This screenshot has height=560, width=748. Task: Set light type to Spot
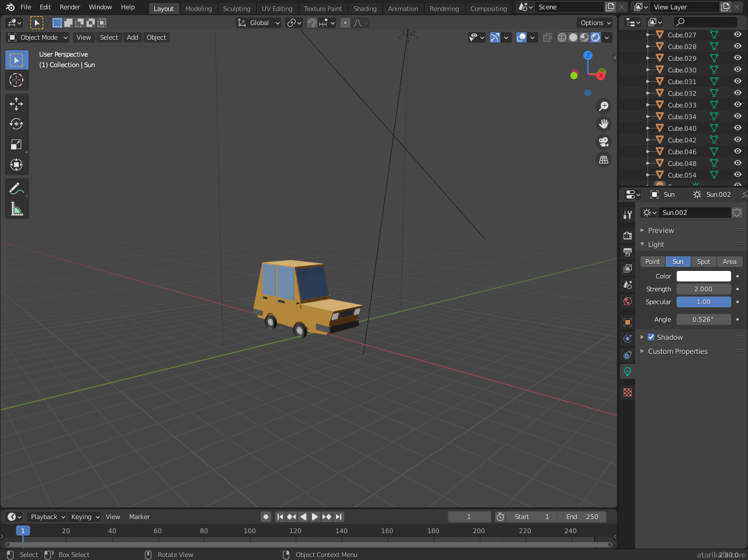pos(704,262)
